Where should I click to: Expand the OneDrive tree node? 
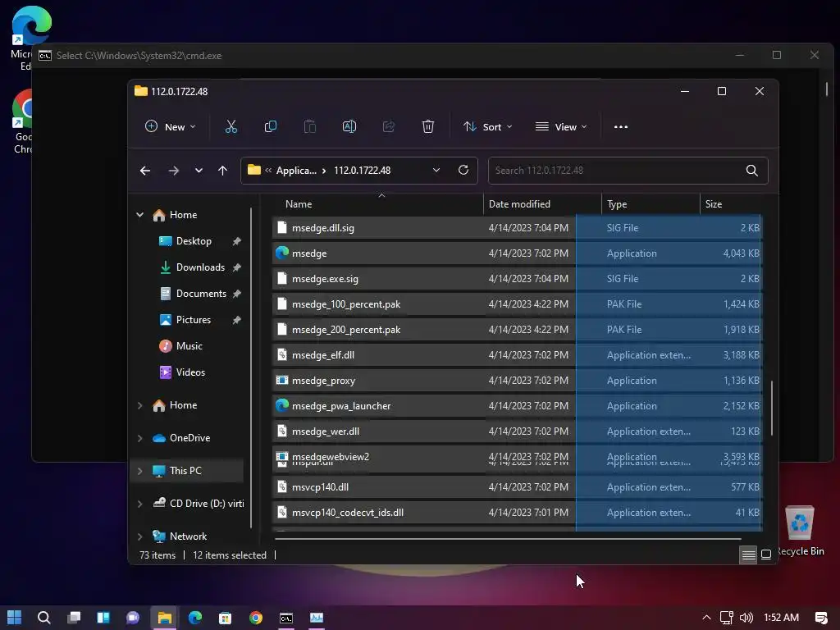coord(139,438)
